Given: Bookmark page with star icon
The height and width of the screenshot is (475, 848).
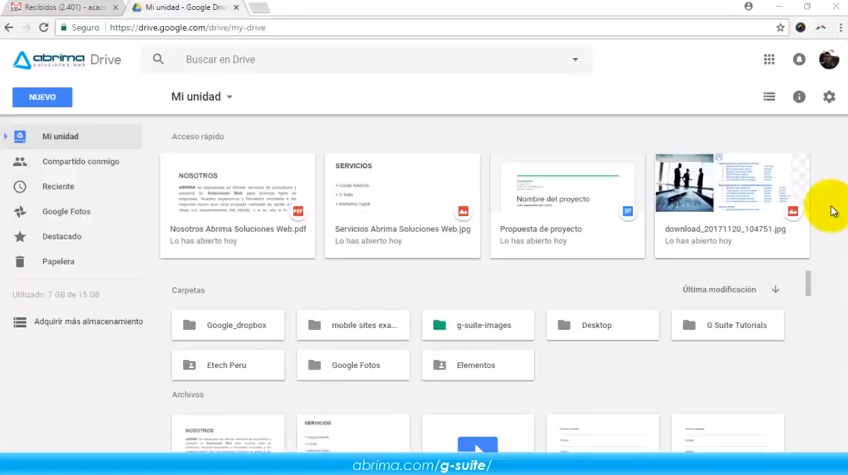Looking at the screenshot, I should [780, 28].
